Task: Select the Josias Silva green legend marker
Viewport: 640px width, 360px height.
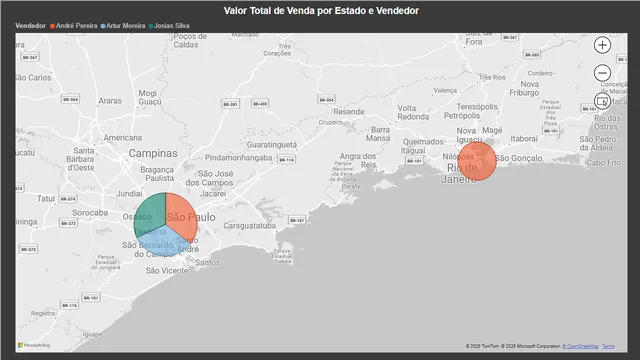Action: 151,26
